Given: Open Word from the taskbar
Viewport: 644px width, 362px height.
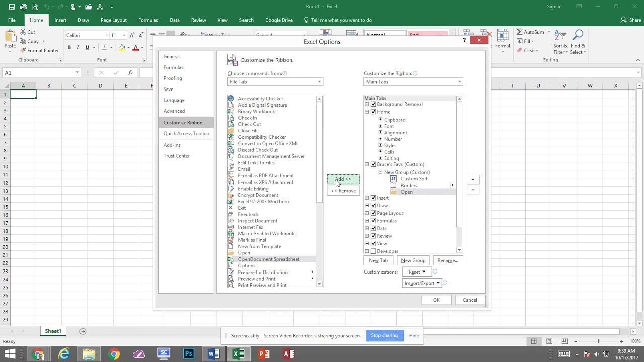Looking at the screenshot, I should pos(214,354).
